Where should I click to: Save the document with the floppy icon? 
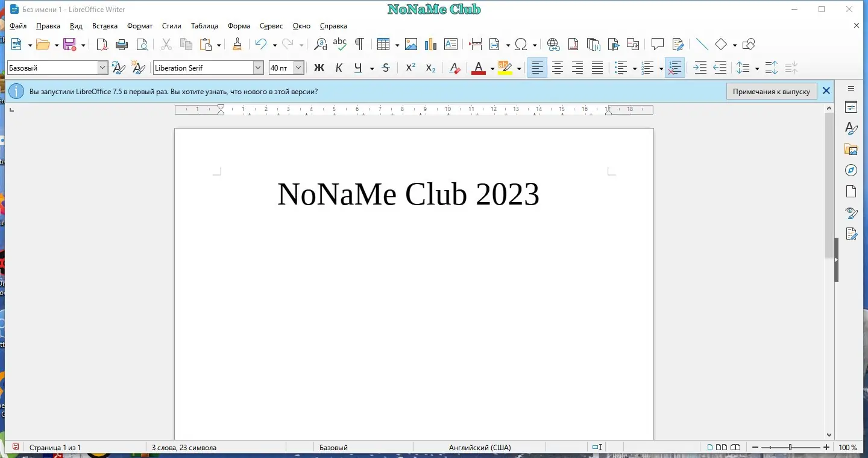point(69,44)
